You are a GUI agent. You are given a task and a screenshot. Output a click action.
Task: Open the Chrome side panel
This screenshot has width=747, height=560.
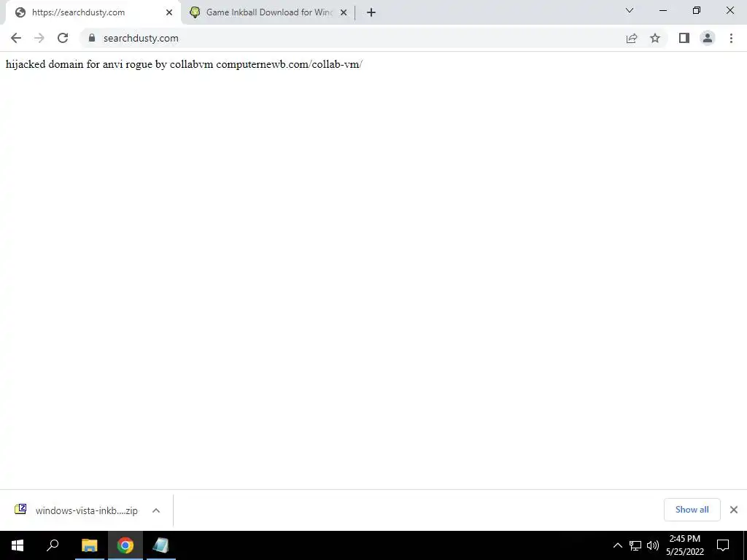[684, 38]
